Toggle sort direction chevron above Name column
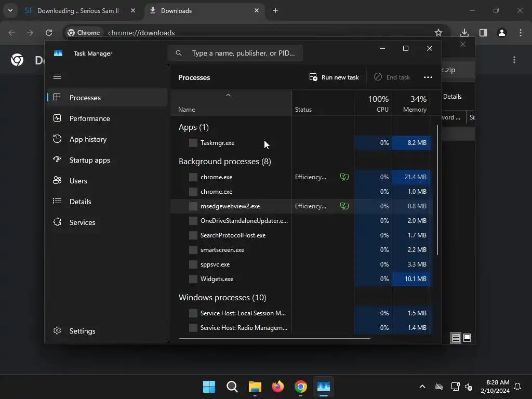Image resolution: width=532 pixels, height=399 pixels. click(229, 96)
